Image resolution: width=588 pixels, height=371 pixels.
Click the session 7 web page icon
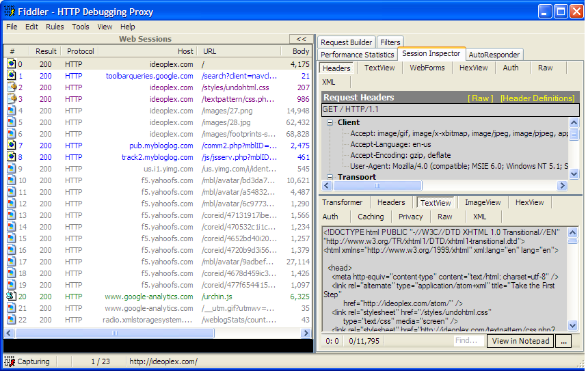[x=12, y=145]
